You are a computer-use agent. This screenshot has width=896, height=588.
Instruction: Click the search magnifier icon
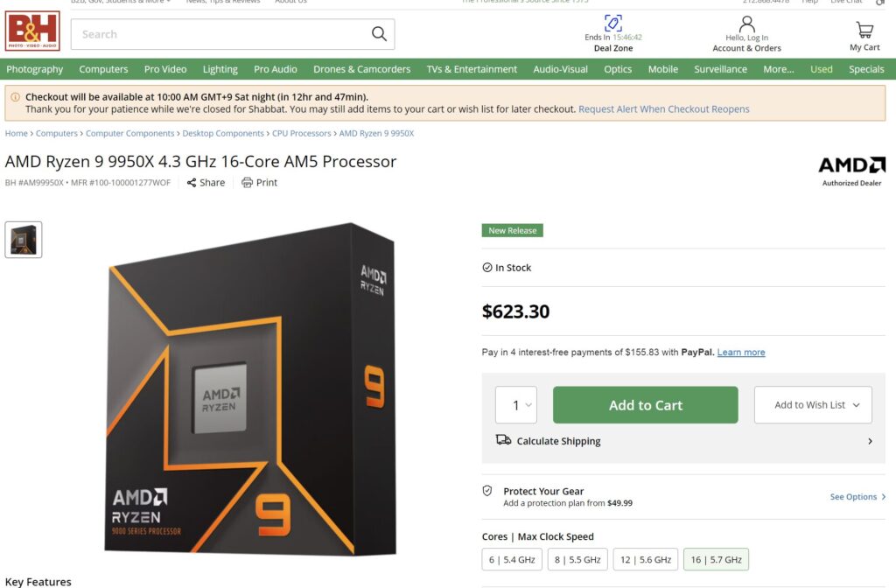tap(379, 34)
